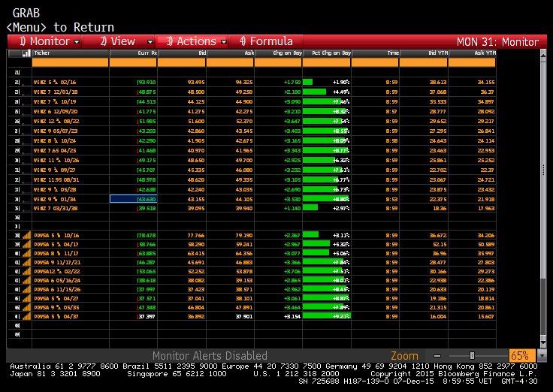Image resolution: width=553 pixels, height=392 pixels.
Task: Adjust the Zoom slider handle
Action: 473,356
